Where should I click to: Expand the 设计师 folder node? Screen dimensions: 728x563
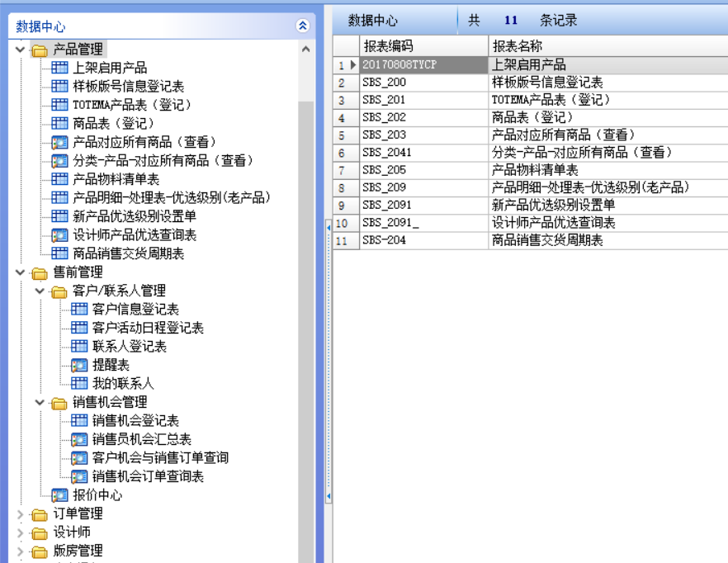(21, 532)
